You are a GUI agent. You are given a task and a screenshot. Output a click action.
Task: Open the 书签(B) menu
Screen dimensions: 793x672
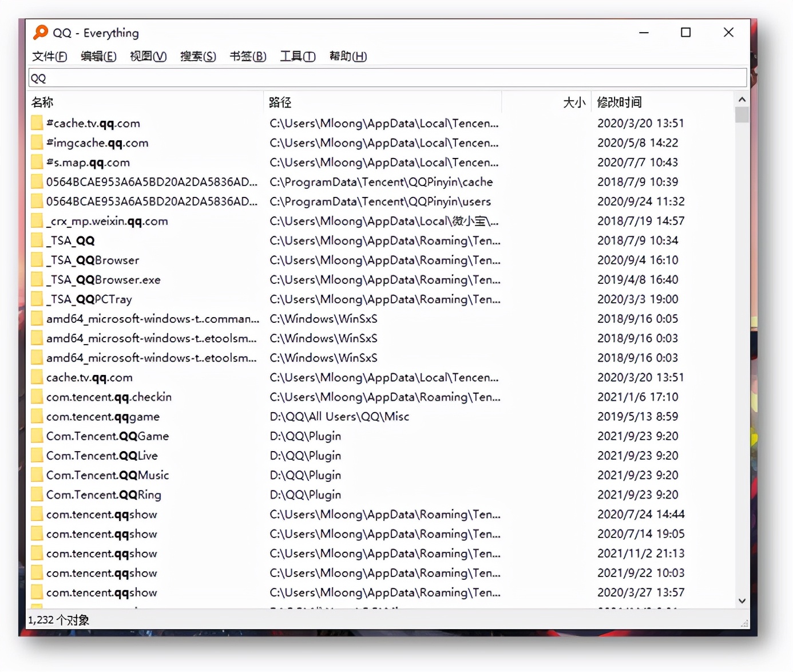(x=248, y=56)
